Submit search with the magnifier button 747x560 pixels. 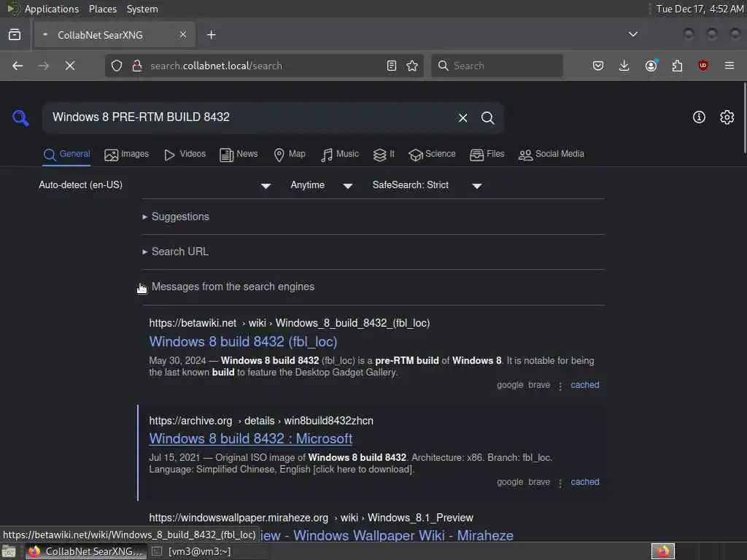pyautogui.click(x=487, y=117)
